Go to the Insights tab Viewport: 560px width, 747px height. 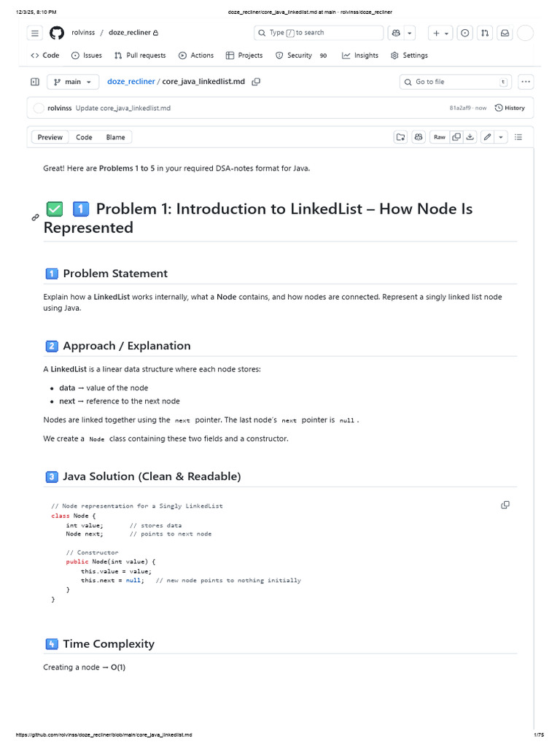[360, 55]
